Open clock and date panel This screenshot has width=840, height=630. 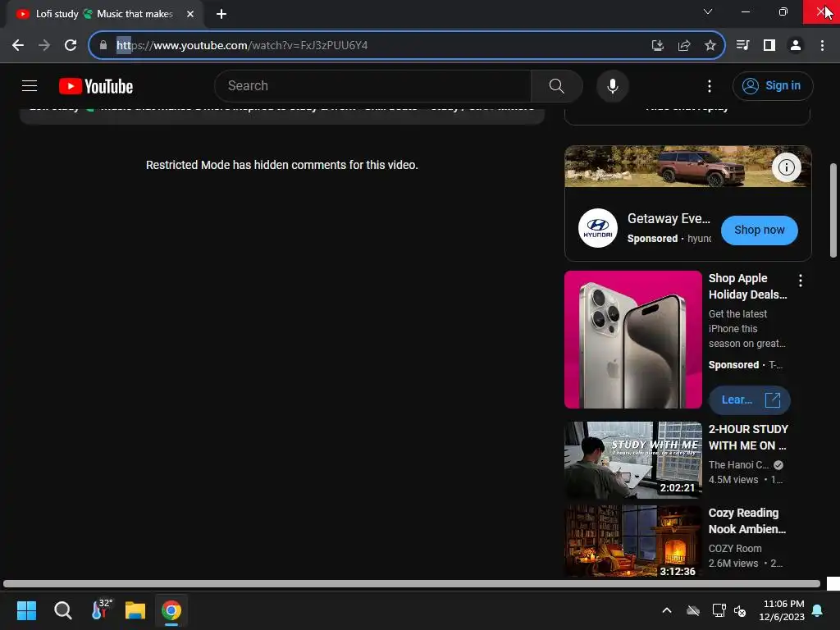point(782,610)
